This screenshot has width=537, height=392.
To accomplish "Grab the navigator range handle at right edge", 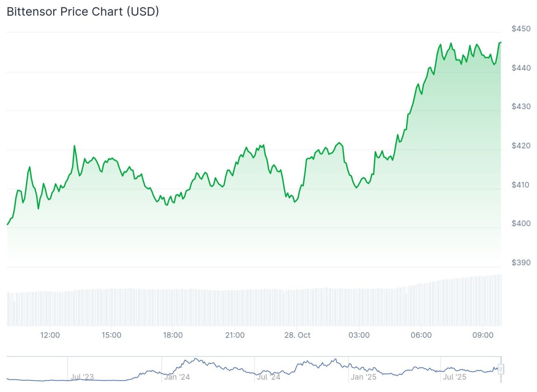I will click(x=501, y=369).
